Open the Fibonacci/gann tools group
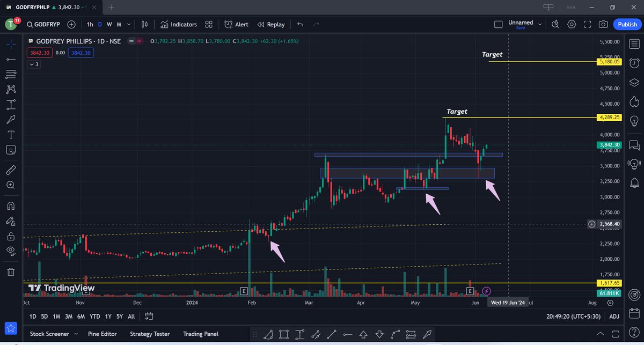 tap(11, 74)
